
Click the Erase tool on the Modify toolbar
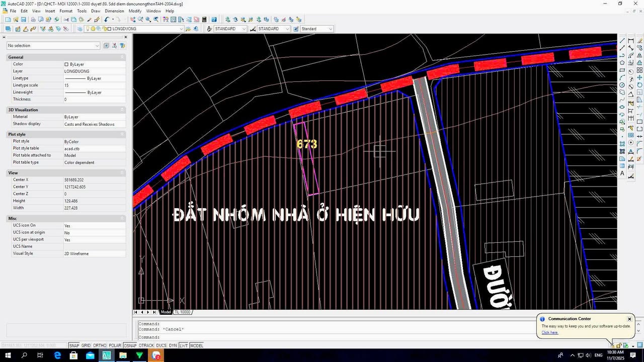pyautogui.click(x=639, y=41)
